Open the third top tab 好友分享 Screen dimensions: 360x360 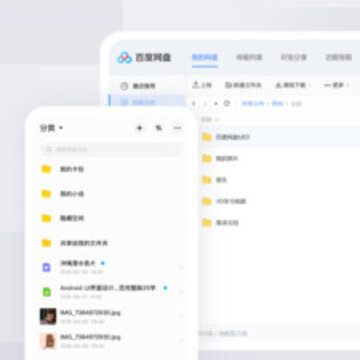pyautogui.click(x=294, y=57)
